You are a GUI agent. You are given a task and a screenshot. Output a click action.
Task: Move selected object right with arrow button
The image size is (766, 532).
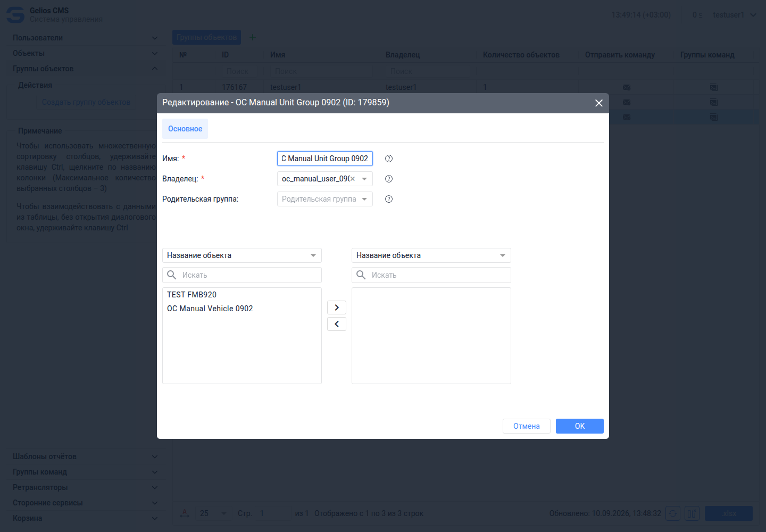pos(337,307)
